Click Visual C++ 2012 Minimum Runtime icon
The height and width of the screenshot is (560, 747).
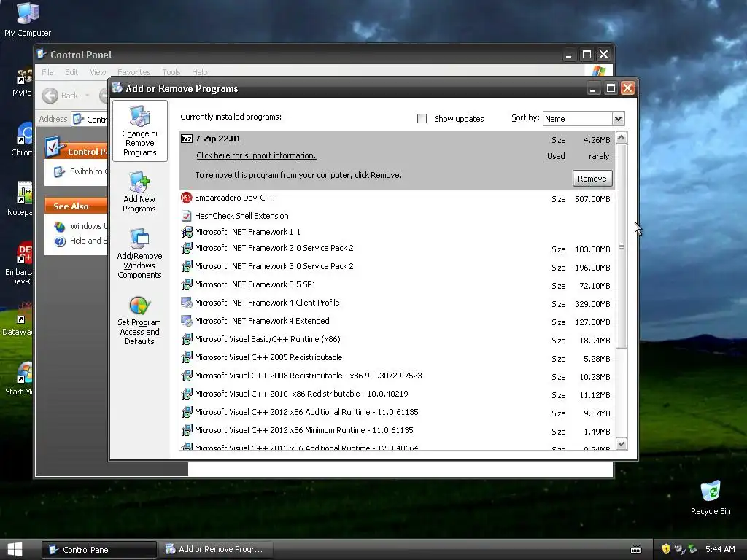coord(187,430)
